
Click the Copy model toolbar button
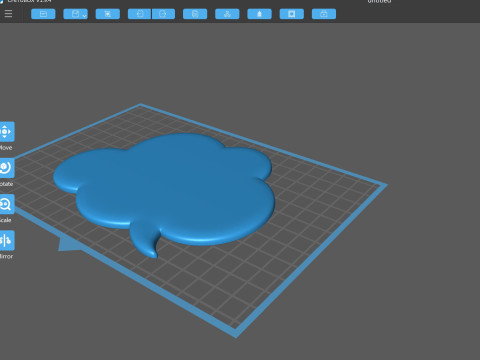(195, 14)
